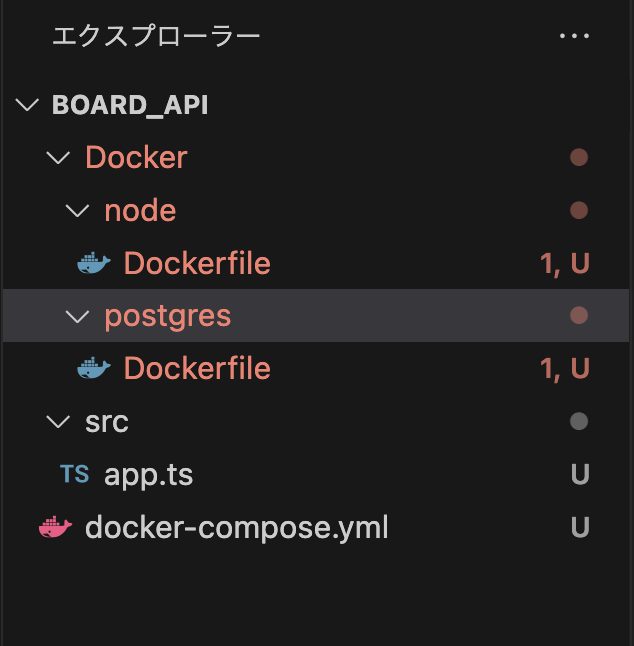Open docker-compose.yml file

236,527
